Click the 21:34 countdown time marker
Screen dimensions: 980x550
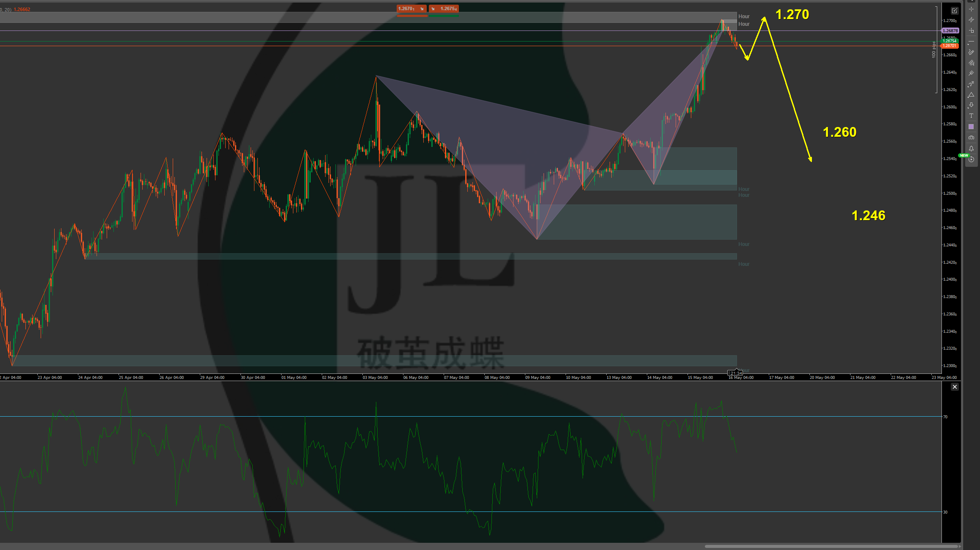pos(735,373)
